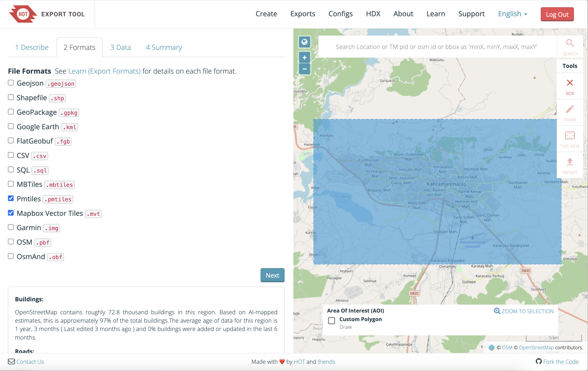The height and width of the screenshot is (371, 588).
Task: Open the OSM attribution link
Action: pyautogui.click(x=507, y=347)
